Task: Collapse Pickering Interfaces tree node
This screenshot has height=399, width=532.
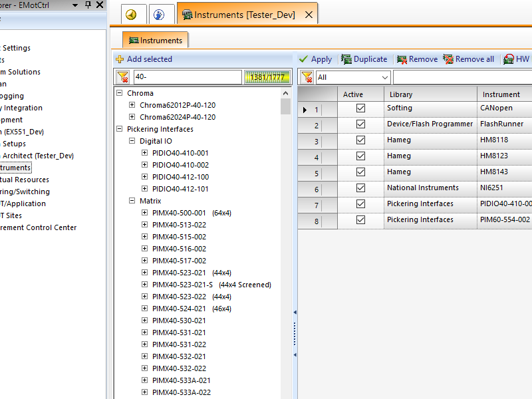Action: [120, 128]
